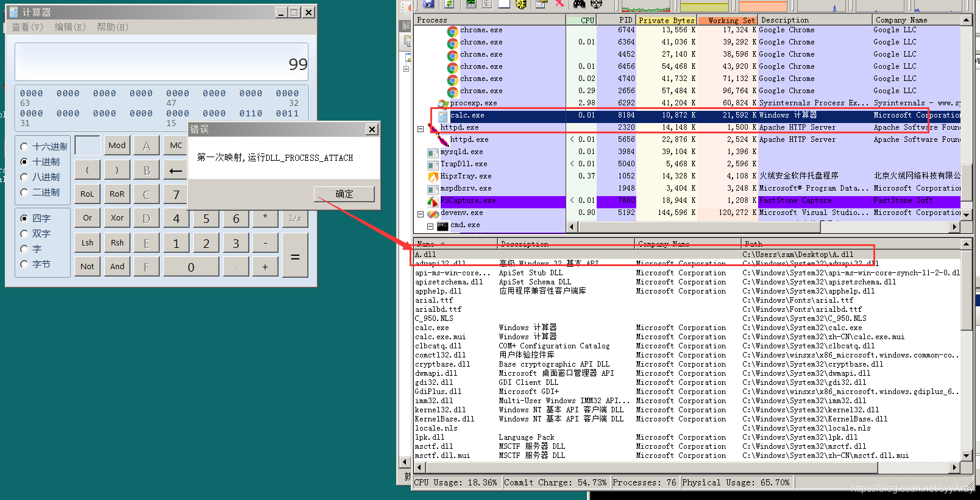980x500 pixels.
Task: Click the Save icon in Process Explorer toolbar
Action: 428,4
